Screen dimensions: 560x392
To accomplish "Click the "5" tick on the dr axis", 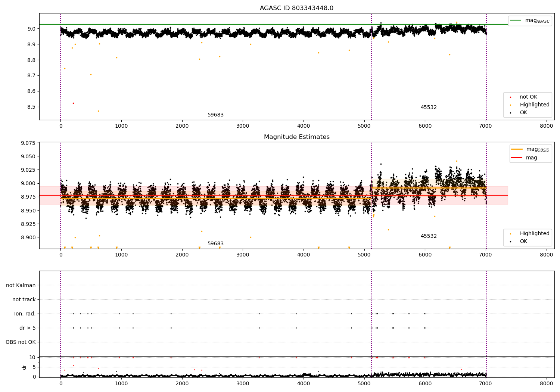I will [x=34, y=367].
